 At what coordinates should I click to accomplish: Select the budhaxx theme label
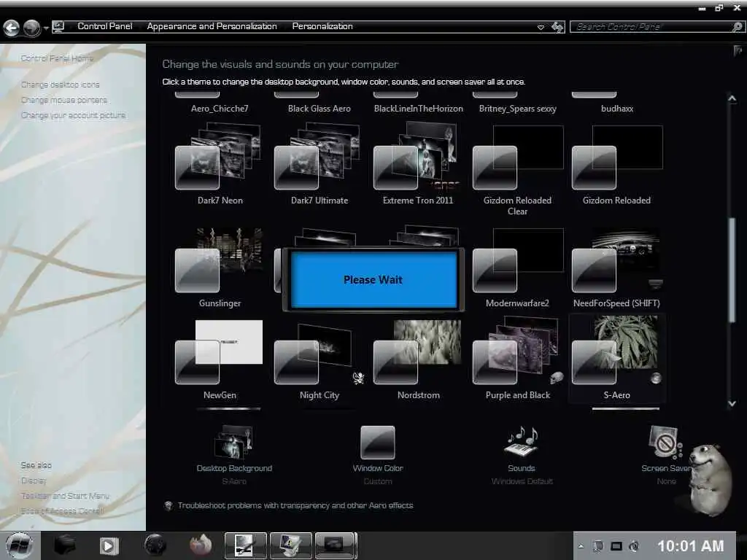point(617,109)
